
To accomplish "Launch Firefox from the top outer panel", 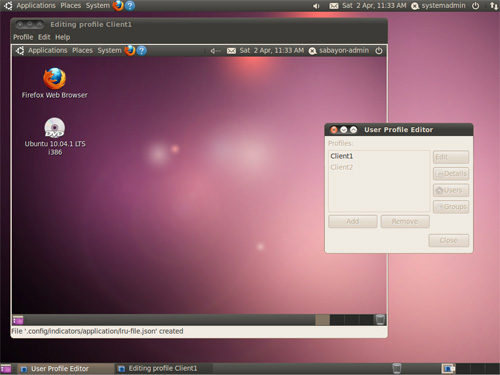I will coord(118,6).
